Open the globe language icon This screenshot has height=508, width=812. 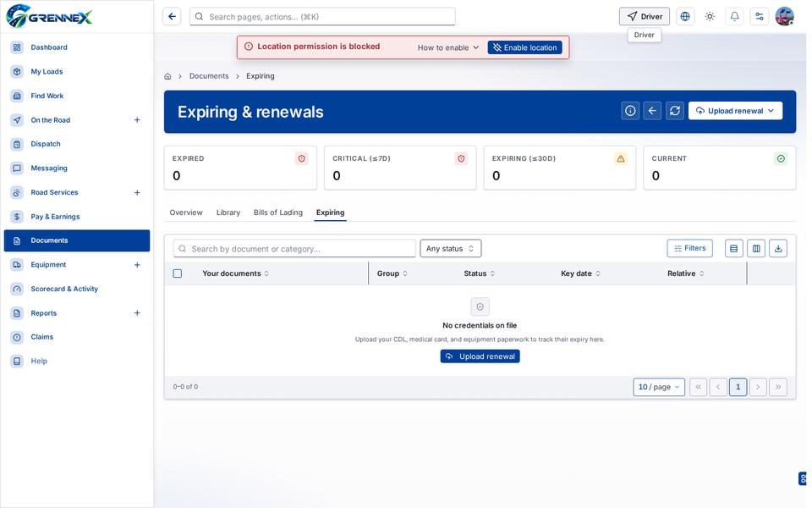[x=685, y=17]
